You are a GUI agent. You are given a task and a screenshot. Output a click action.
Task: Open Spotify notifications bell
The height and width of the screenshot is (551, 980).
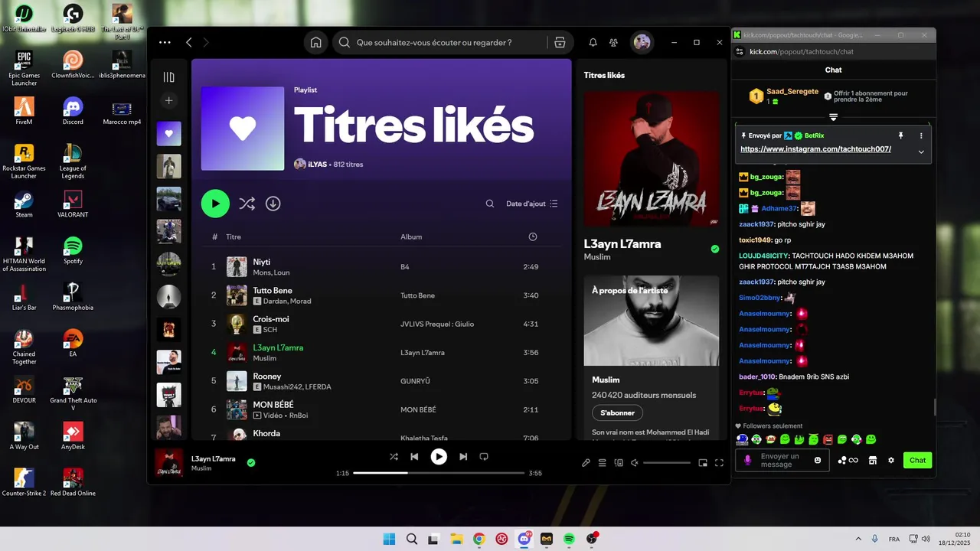tap(593, 43)
